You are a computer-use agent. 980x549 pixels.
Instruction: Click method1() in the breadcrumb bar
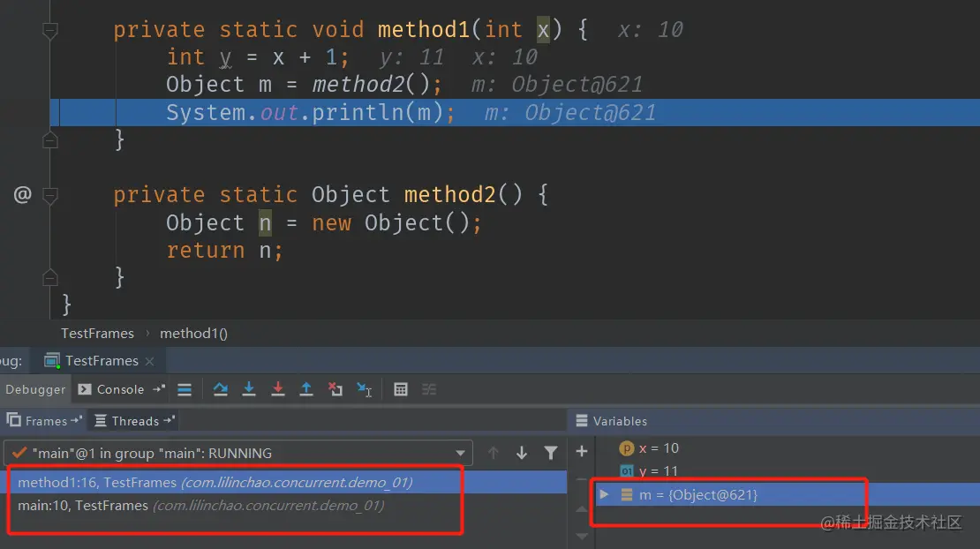coord(193,334)
